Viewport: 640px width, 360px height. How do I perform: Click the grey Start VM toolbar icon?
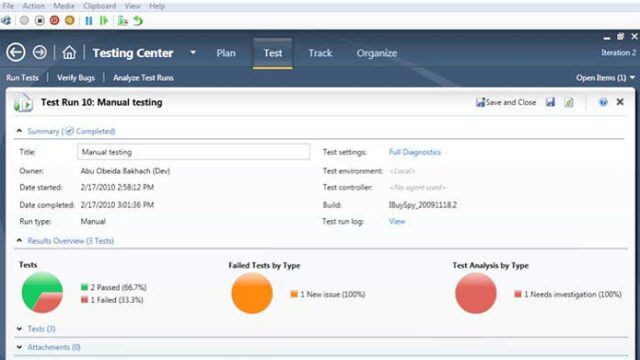coord(24,20)
